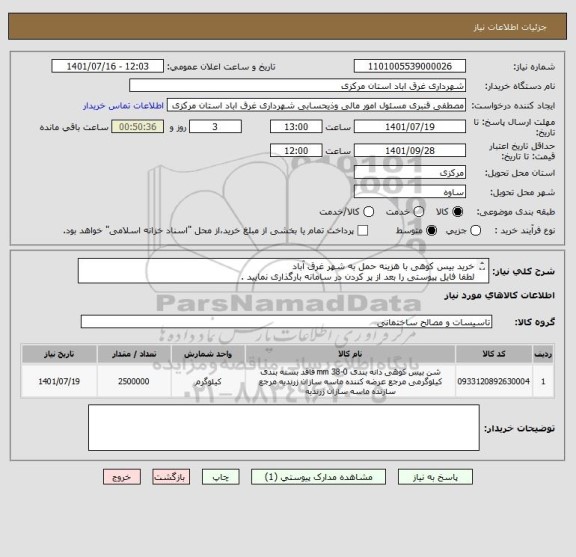Click the remaining days field showing 3
Screen dimensions: 576x557
point(215,127)
